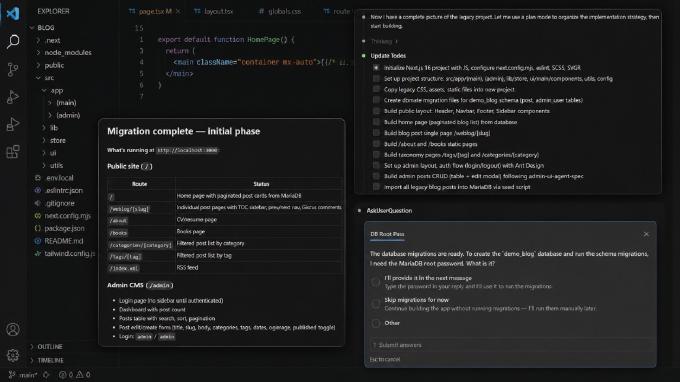Click synchronize changes icon in status bar
The height and width of the screenshot is (382, 680).
point(46,375)
